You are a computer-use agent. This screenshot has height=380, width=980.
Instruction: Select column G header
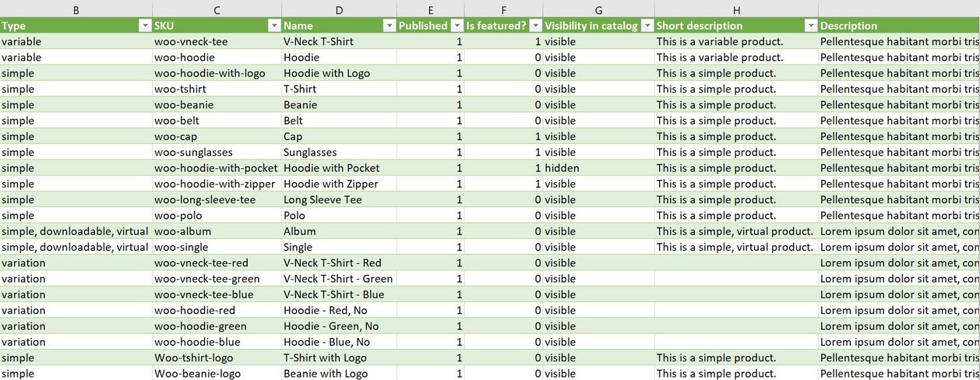pos(598,9)
